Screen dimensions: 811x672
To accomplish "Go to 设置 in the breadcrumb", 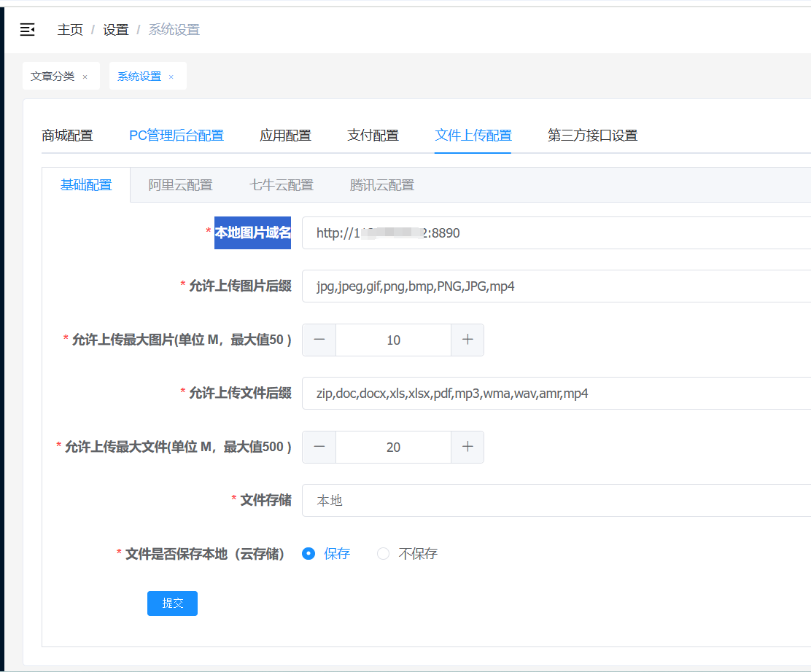I will [x=115, y=29].
